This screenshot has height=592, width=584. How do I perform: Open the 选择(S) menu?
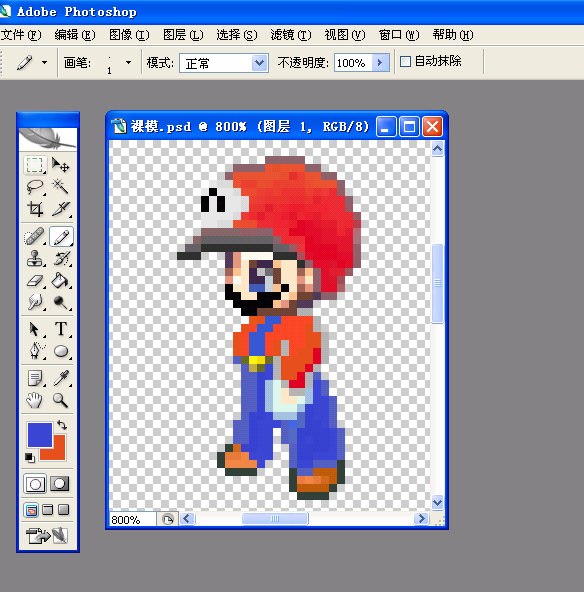(237, 35)
